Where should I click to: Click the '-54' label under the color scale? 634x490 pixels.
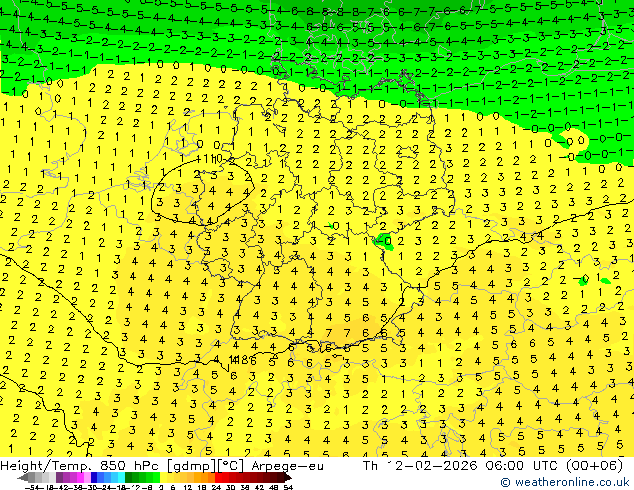point(32,487)
